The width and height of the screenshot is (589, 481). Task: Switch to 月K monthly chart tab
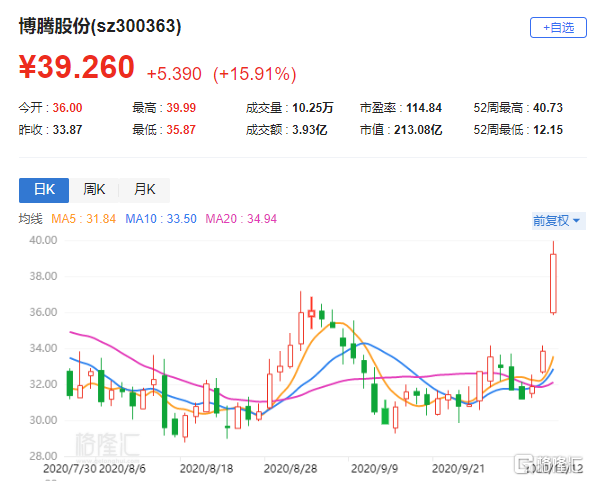145,190
